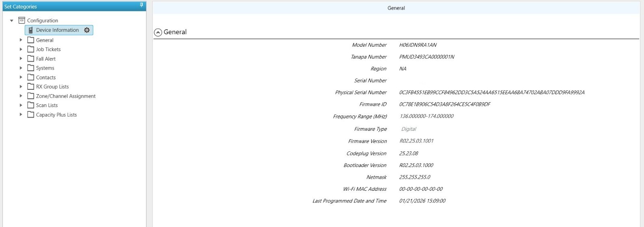This screenshot has height=227, width=644.
Task: Collapse the General section chevron
Action: [x=158, y=32]
